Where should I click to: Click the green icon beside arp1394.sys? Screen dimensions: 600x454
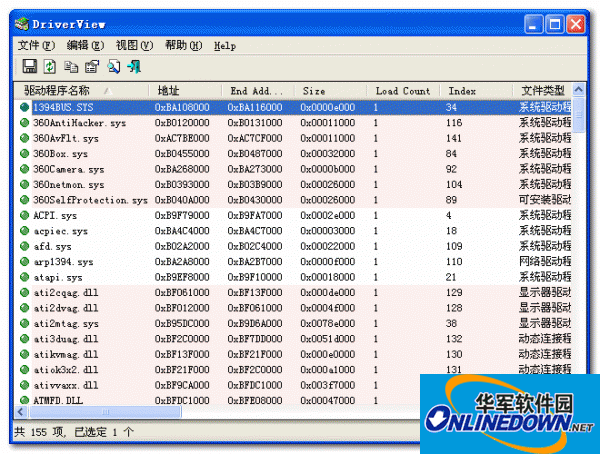coord(24,261)
